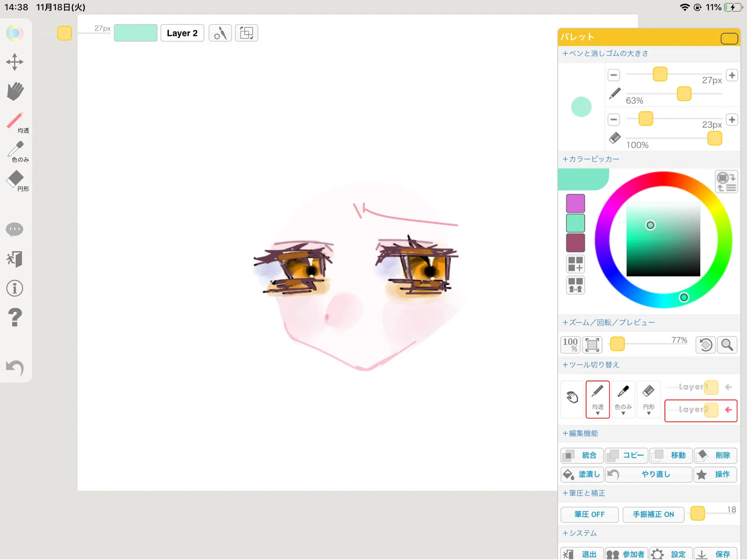Click the magnifier preview icon
747x560 pixels.
pos(727,345)
